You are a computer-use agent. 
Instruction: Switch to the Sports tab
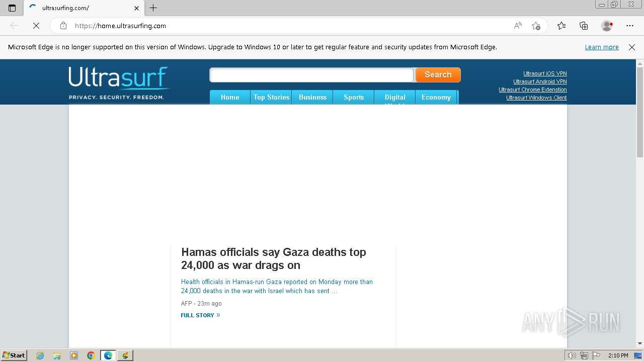point(354,98)
